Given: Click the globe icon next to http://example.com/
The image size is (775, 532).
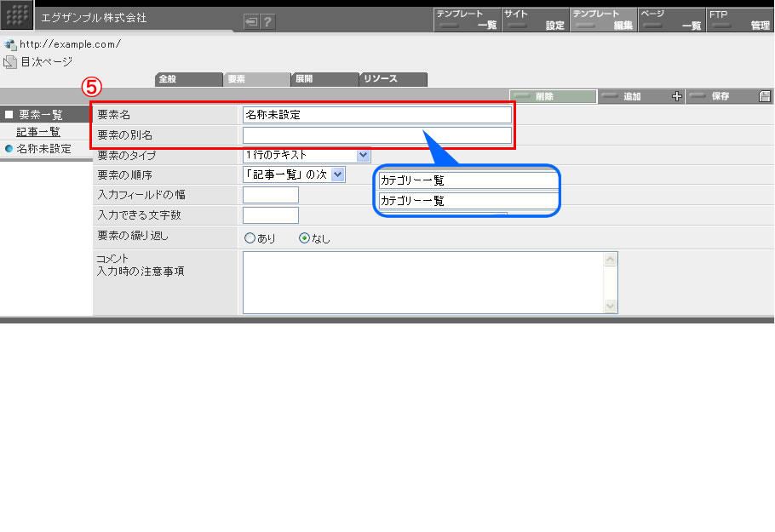Looking at the screenshot, I should (x=10, y=44).
